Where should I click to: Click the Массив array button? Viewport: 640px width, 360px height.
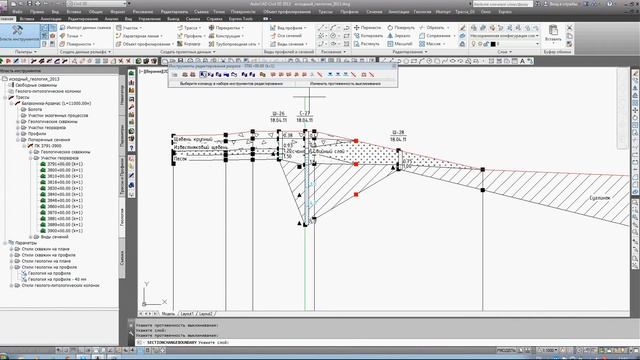tap(432, 44)
